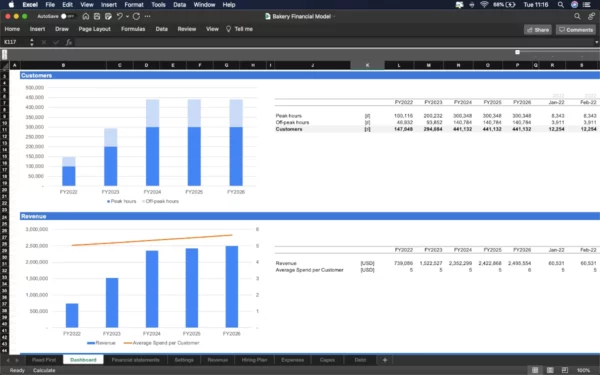Click the Name Box showing K117
This screenshot has height=375, width=600.
coord(15,42)
